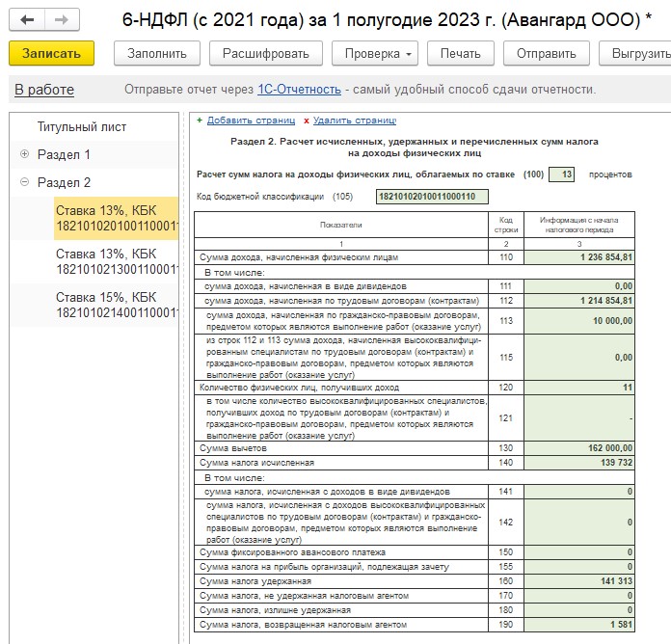The image size is (671, 644).
Task: Click line 121 value cell with dash
Action: [579, 418]
